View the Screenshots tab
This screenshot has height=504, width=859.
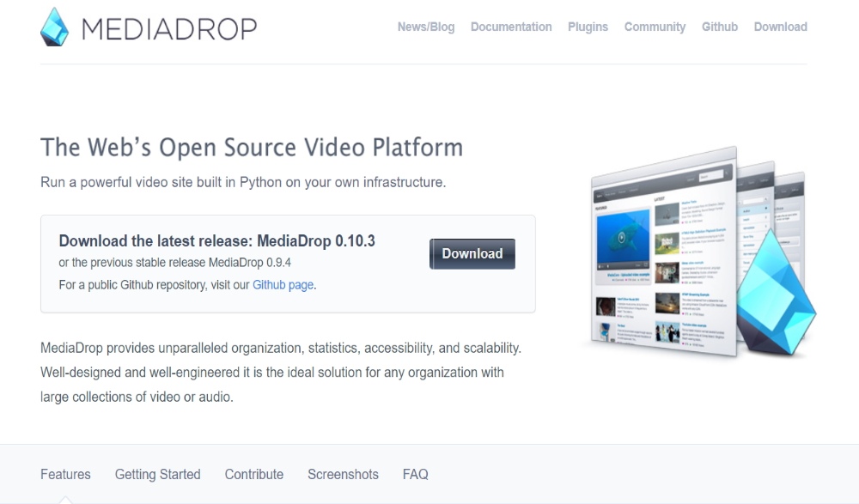[x=343, y=475]
